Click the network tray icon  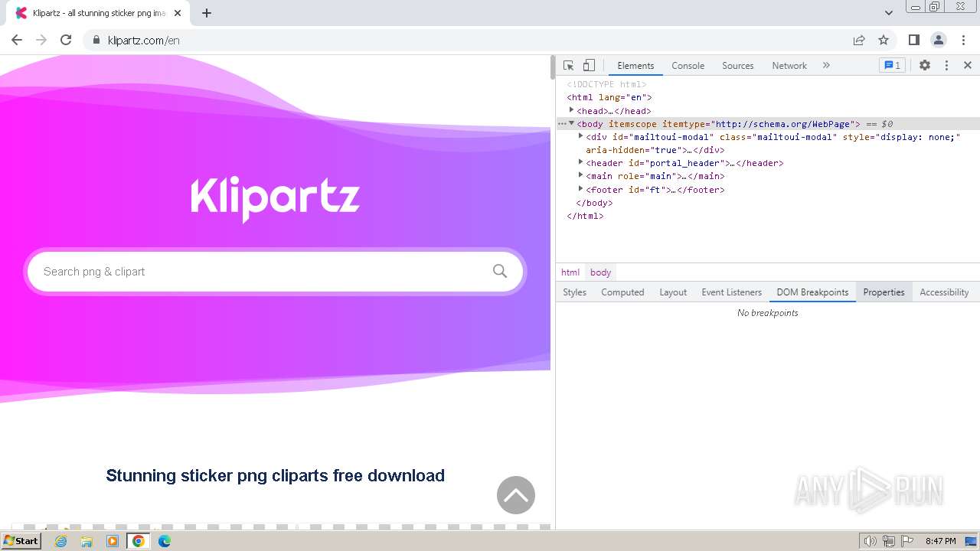889,541
